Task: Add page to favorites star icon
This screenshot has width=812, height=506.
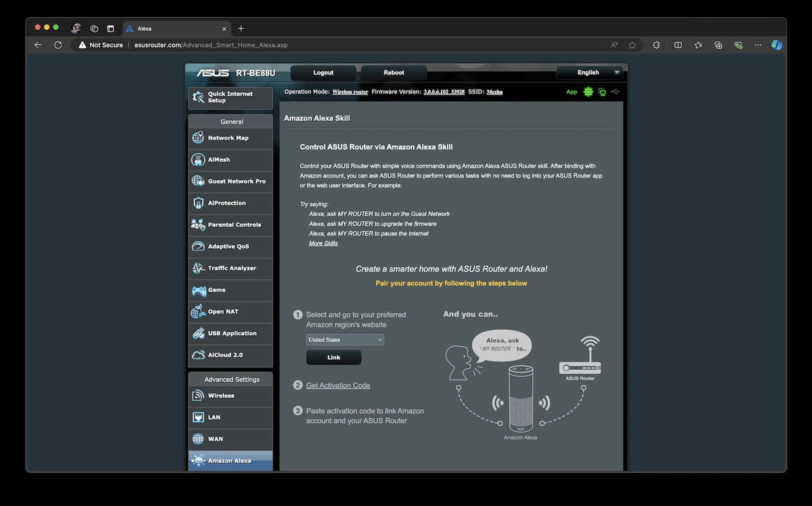Action: click(x=632, y=45)
